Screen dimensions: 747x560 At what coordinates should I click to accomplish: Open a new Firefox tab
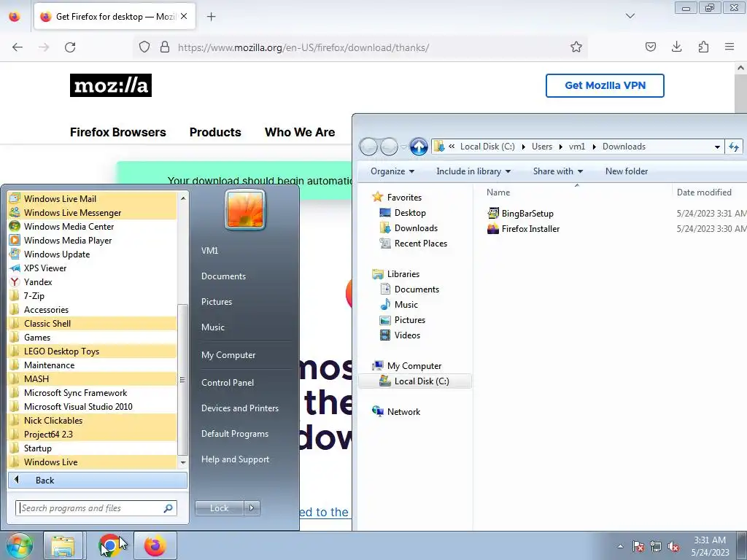[211, 17]
